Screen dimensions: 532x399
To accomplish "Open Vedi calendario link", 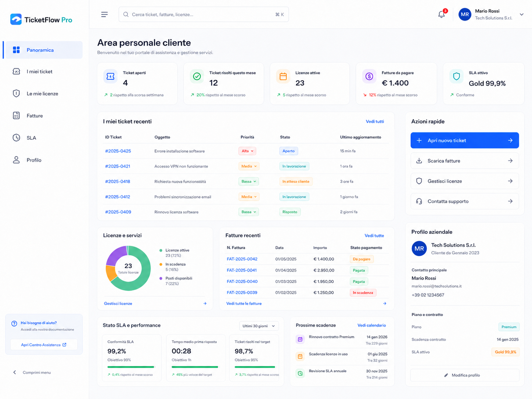I will click(372, 325).
